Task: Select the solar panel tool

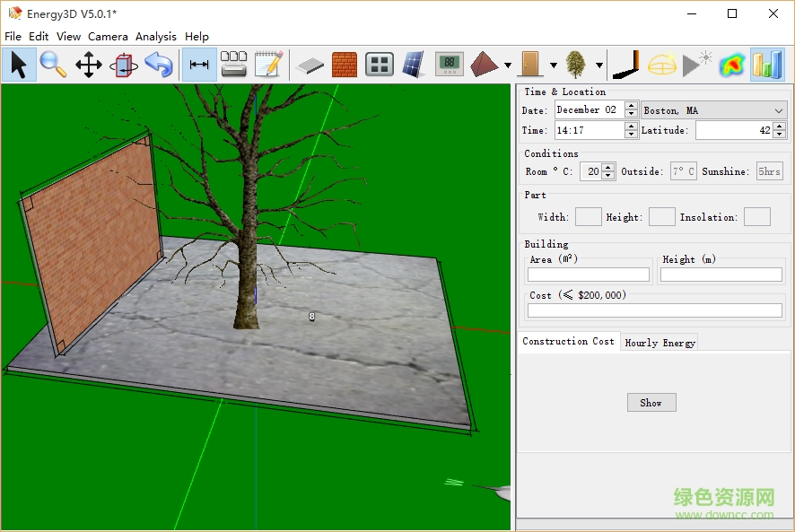Action: (413, 65)
